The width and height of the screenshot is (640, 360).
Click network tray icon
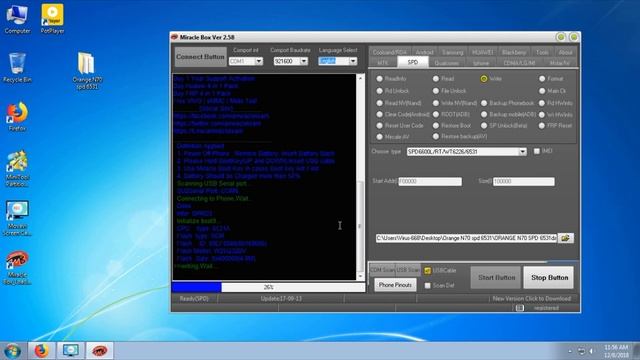coord(581,351)
